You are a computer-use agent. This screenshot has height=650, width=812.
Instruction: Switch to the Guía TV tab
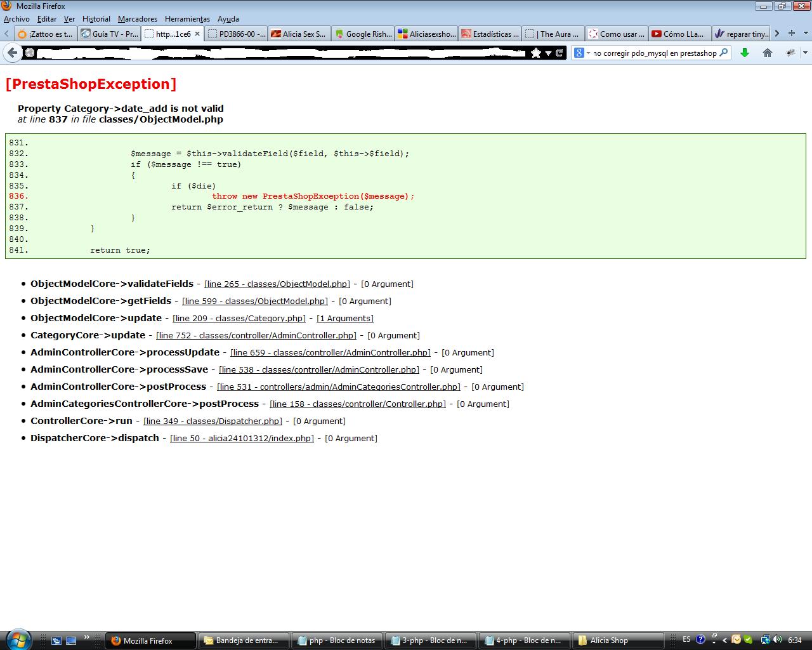(x=109, y=34)
